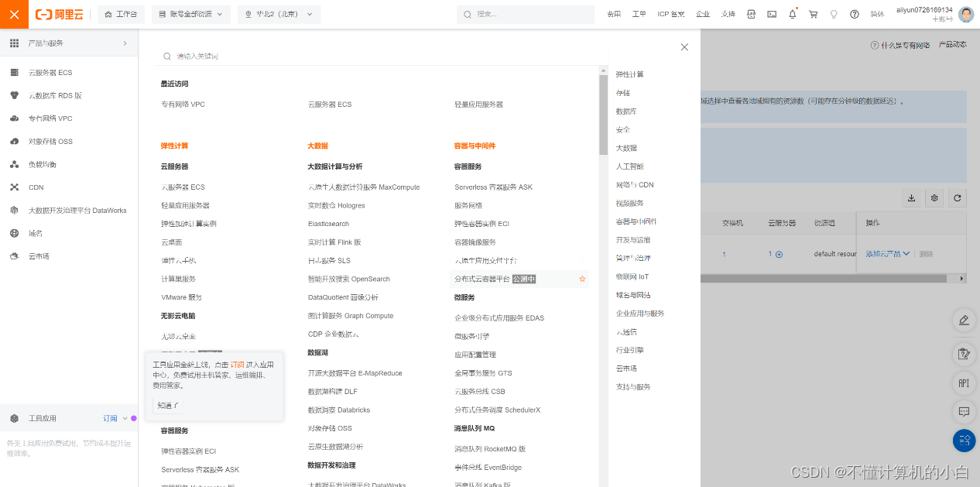The width and height of the screenshot is (980, 487).
Task: Open the 华北2（北京） region selector
Action: tap(279, 14)
